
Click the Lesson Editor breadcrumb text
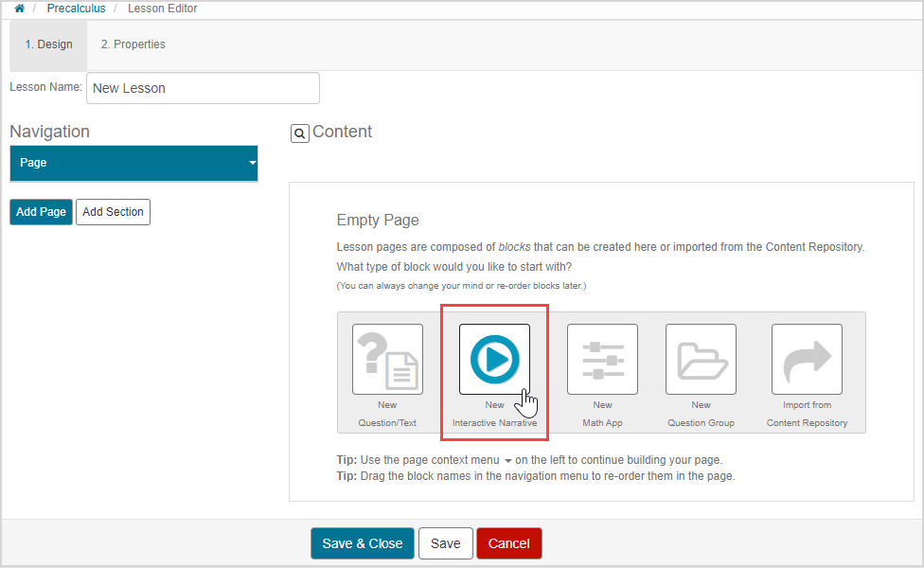coord(161,9)
